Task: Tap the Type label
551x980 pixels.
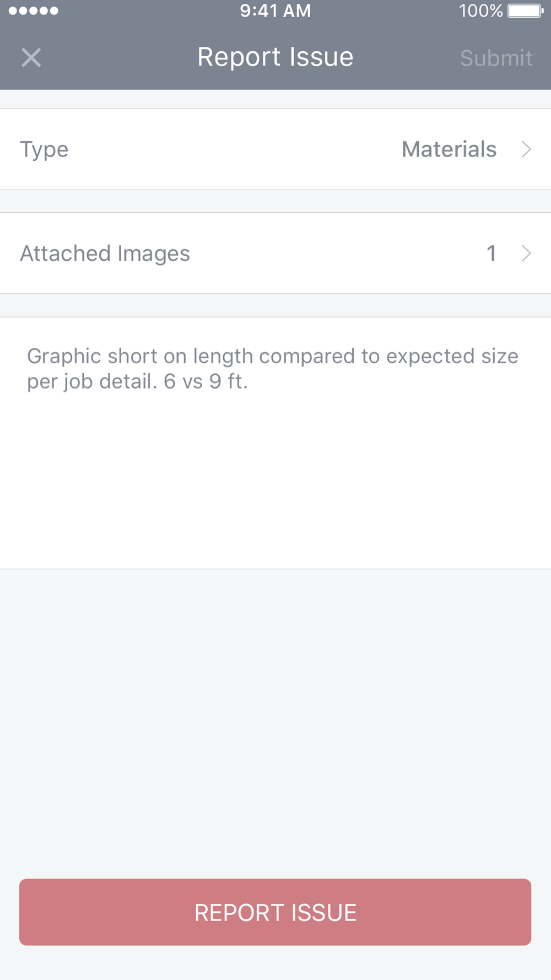Action: (x=44, y=150)
